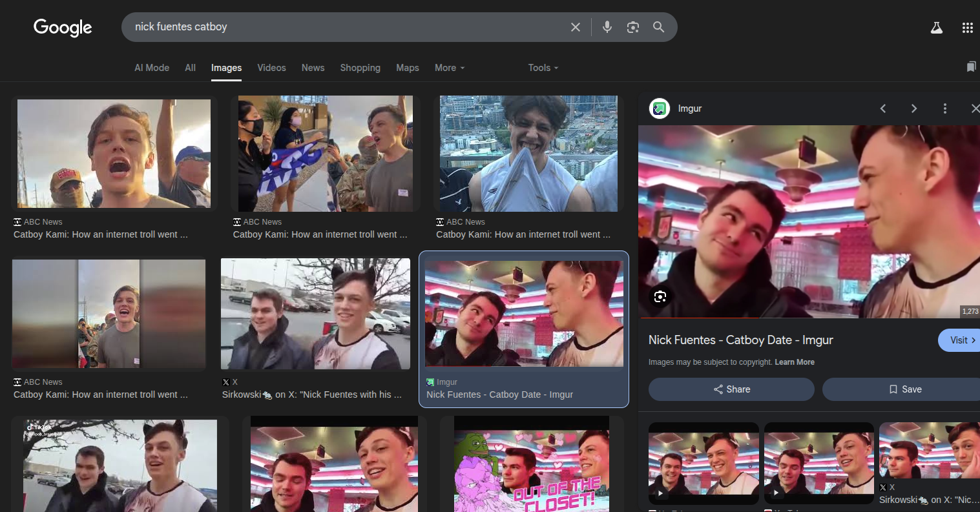Open search by image (Lens) icon

(633, 27)
